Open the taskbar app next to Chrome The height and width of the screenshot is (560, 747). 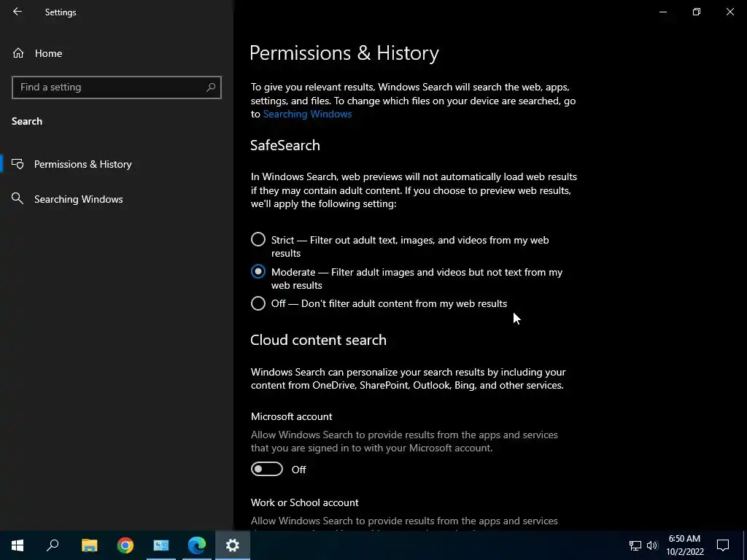tap(161, 545)
